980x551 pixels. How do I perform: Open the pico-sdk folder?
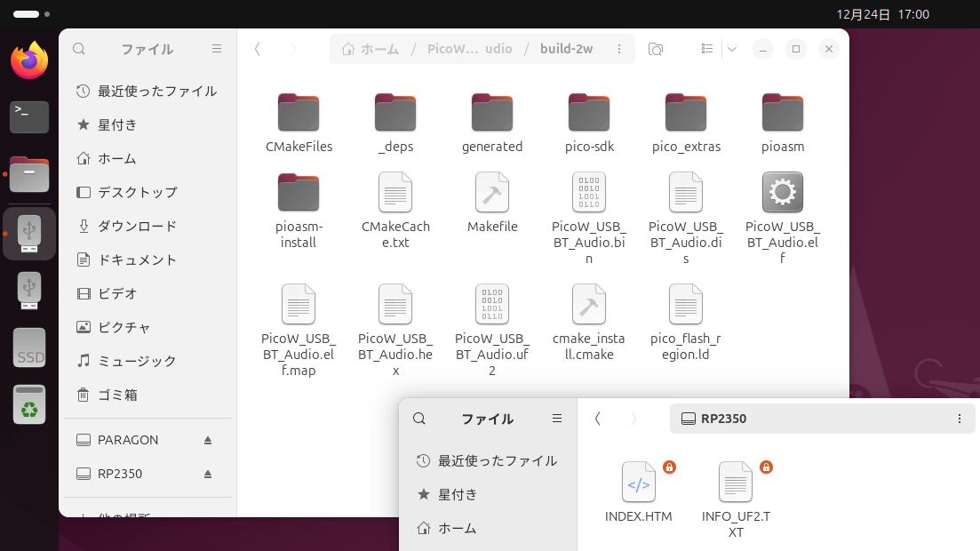tap(588, 123)
